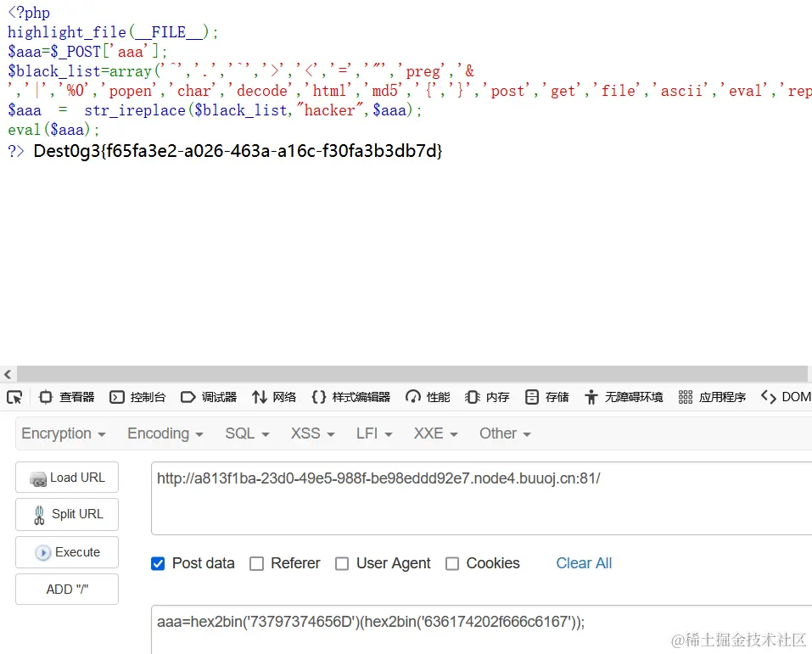Screen dimensions: 812x654
Task: Switch to the 调试器 debugger tab
Action: click(209, 397)
